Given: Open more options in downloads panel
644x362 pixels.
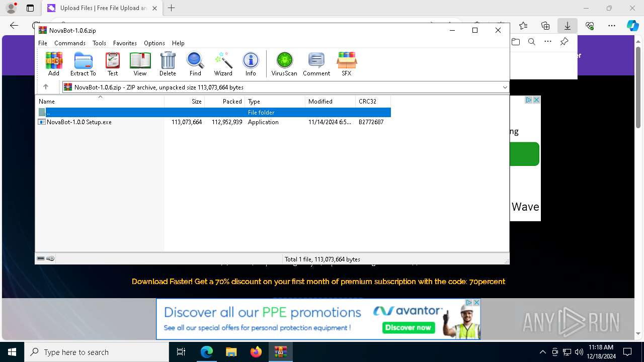Looking at the screenshot, I should 548,42.
